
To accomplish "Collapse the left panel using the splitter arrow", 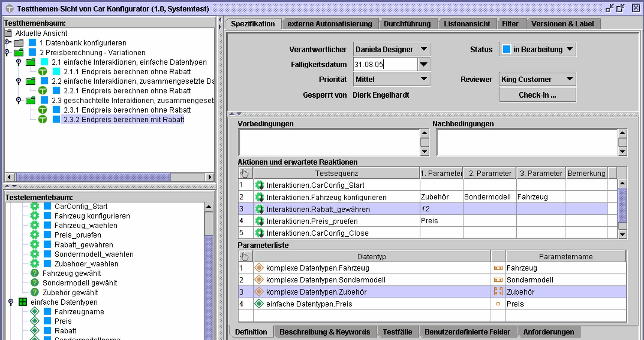I will [220, 20].
